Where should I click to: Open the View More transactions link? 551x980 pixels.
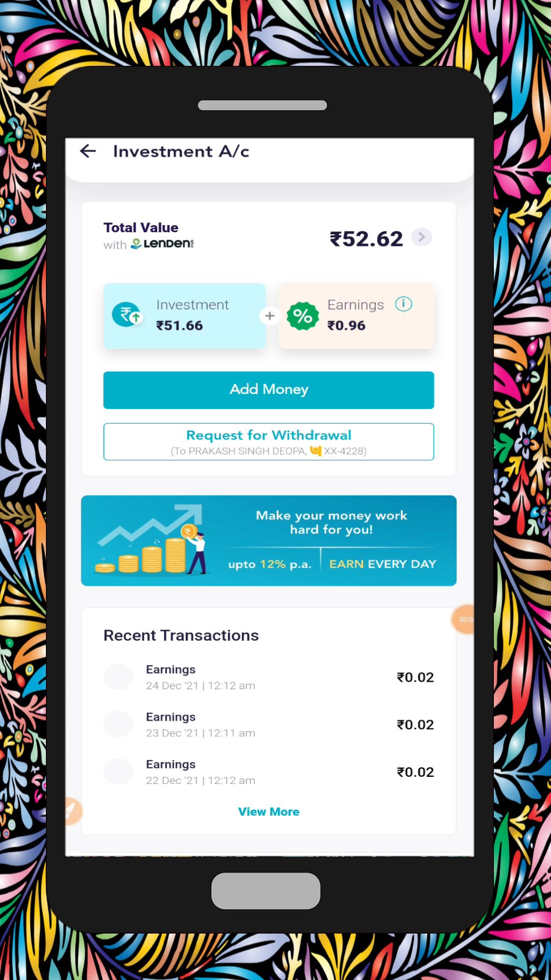[269, 812]
